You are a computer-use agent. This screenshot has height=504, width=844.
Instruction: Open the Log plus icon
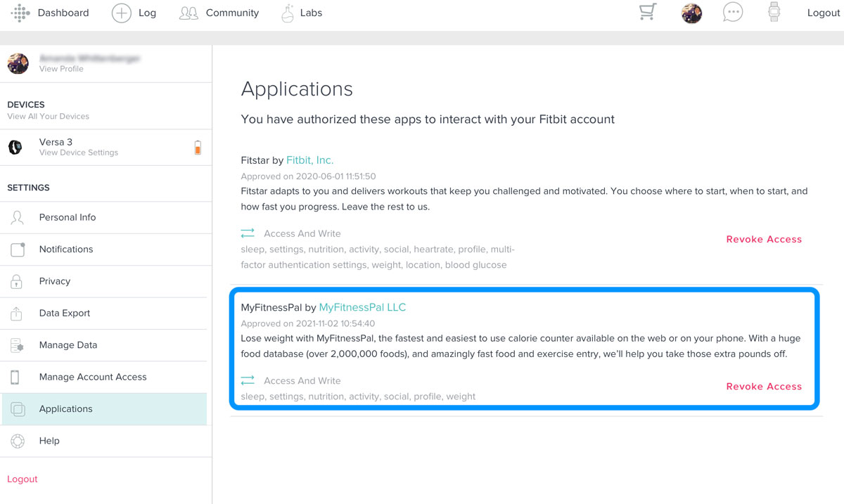(x=122, y=12)
